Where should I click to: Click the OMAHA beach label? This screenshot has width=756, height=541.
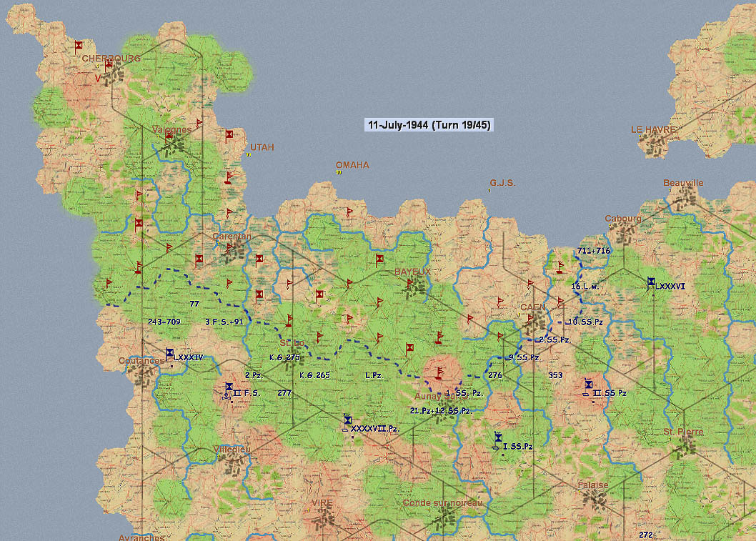(352, 165)
